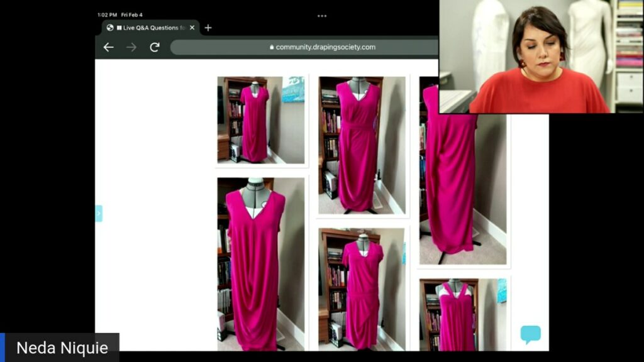Click the webcam video of the presenter
Image resolution: width=644 pixels, height=362 pixels.
[541, 56]
